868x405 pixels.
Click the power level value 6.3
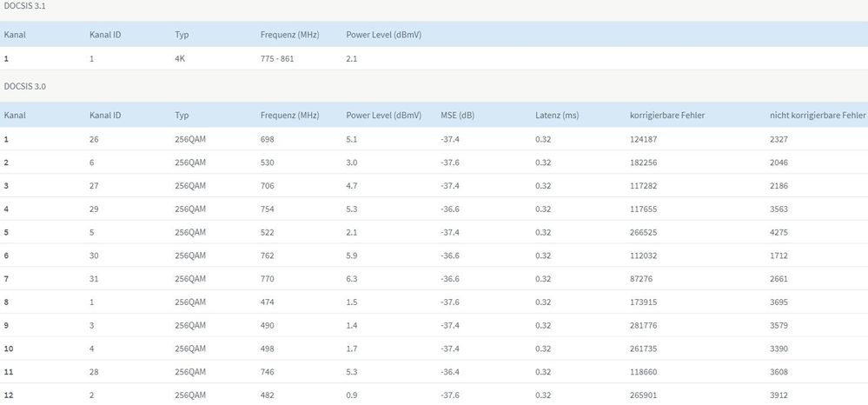click(353, 280)
